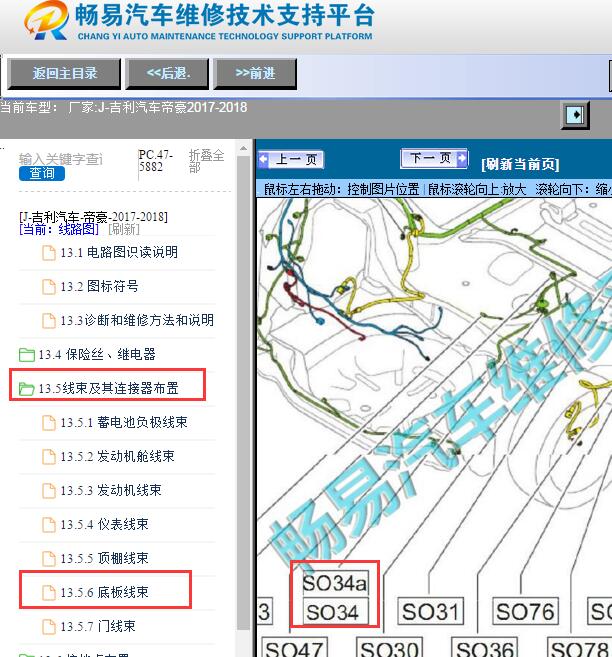Go forward with the >>前进 button
Image resolution: width=612 pixels, height=657 pixels.
click(256, 74)
